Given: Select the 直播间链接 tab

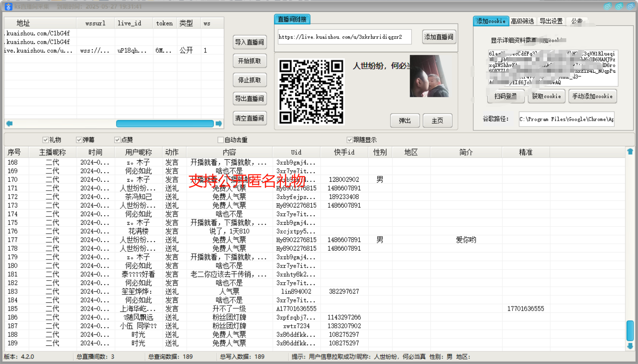Looking at the screenshot, I should (x=292, y=19).
